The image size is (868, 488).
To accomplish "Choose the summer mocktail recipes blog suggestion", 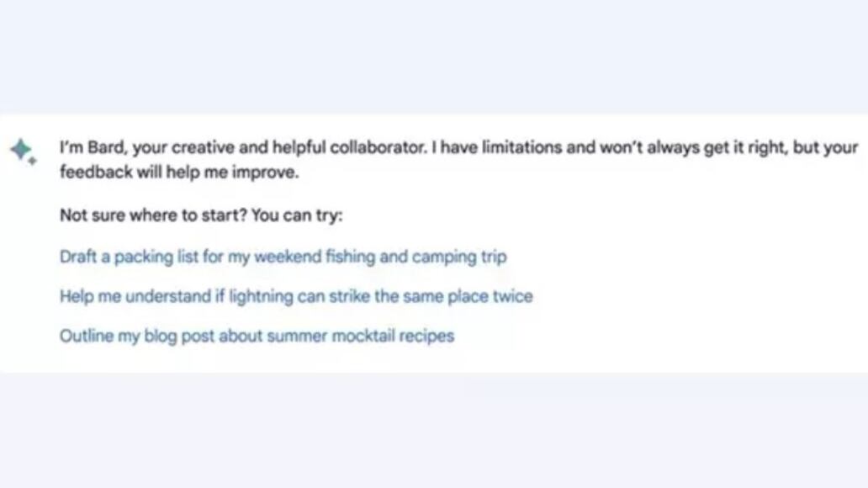I will coord(257,337).
